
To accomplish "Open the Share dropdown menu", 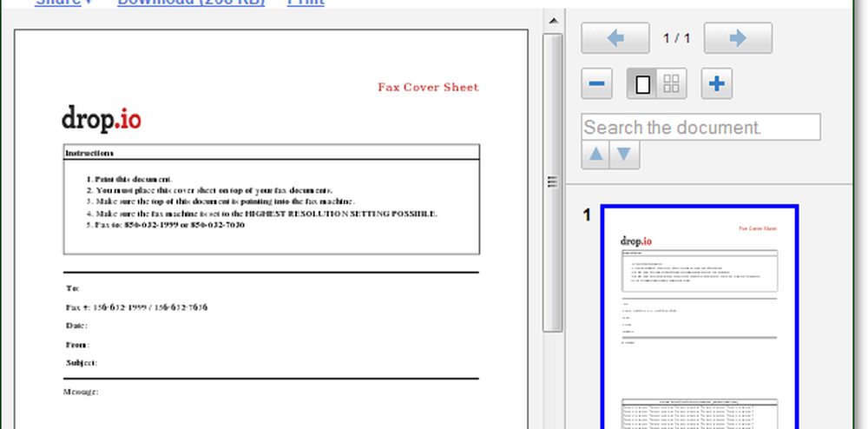I will point(64,3).
